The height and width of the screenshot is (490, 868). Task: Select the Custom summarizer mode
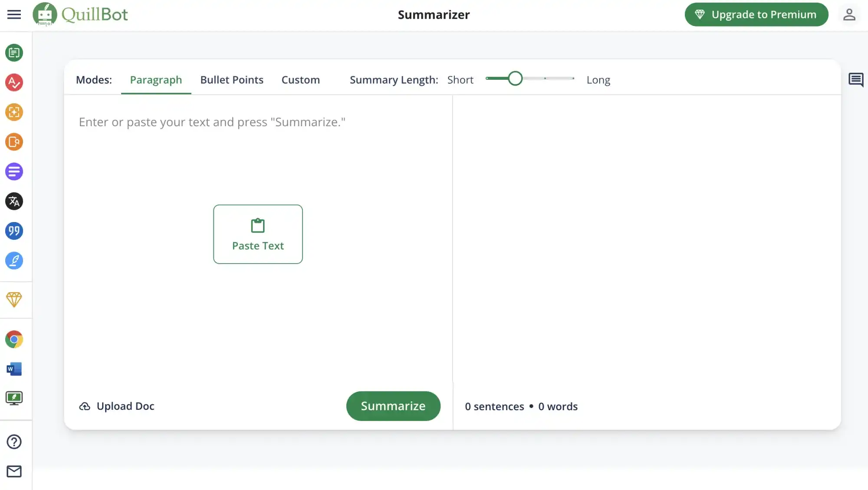coord(301,80)
